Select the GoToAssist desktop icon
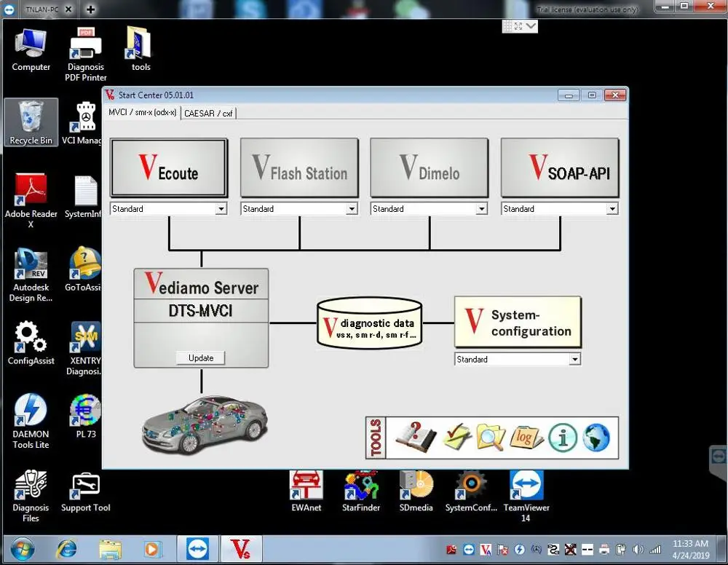Viewport: 728px width, 565px height. point(84,269)
